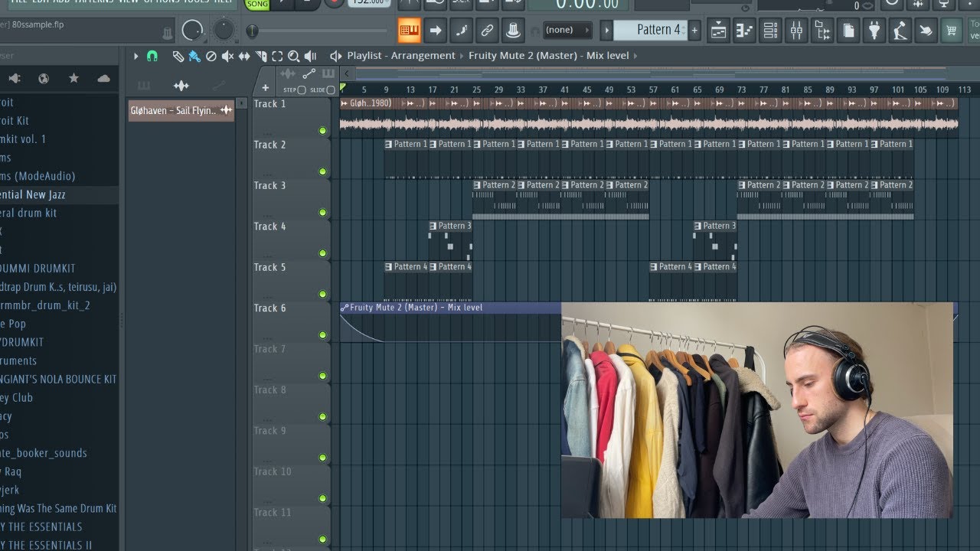The image size is (980, 551).
Task: Open the Mixer view faders icon
Action: [x=796, y=31]
